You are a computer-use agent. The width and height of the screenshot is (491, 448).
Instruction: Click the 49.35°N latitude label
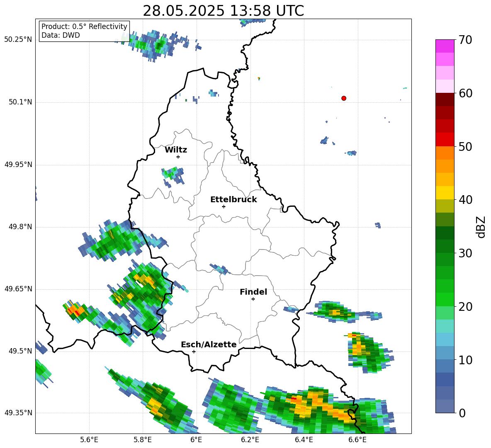point(18,413)
